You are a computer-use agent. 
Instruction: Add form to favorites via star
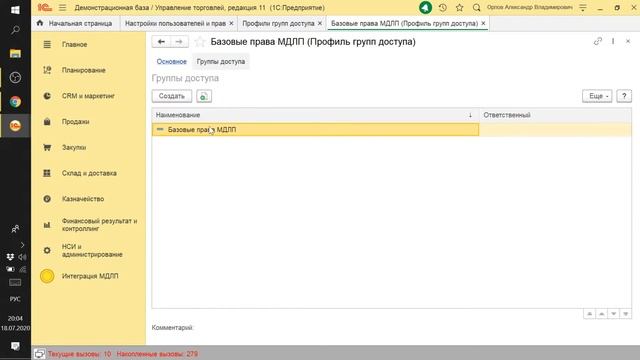coord(200,42)
